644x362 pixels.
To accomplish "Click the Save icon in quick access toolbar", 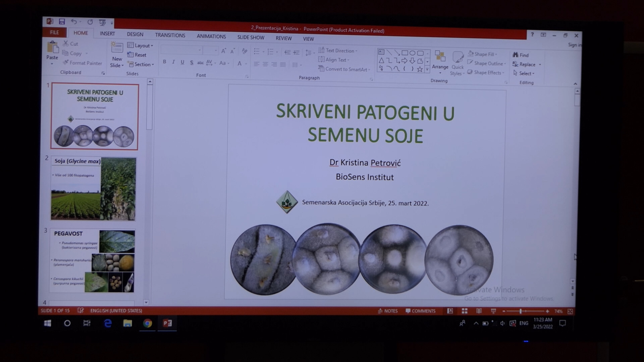I will pos(62,21).
